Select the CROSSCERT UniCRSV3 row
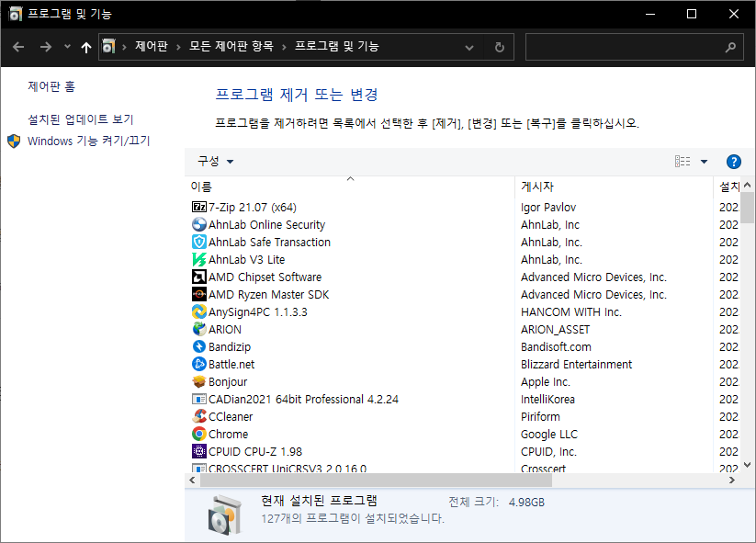The image size is (756, 543). 463,468
